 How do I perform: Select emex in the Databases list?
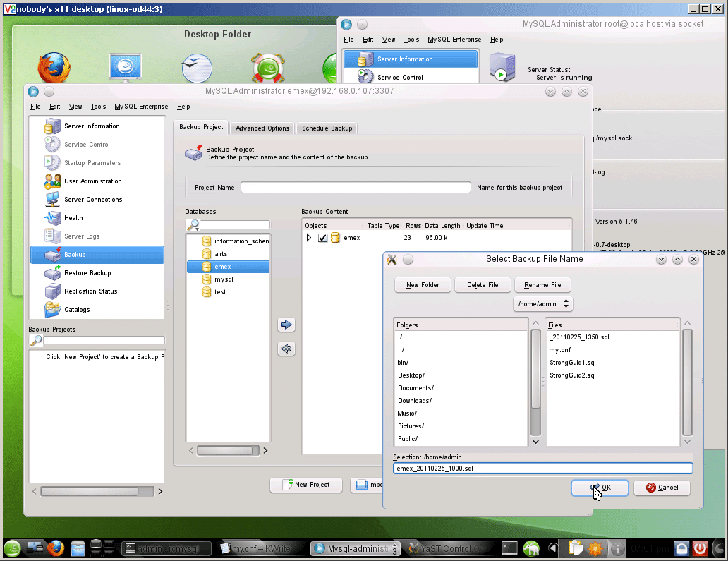click(x=228, y=267)
